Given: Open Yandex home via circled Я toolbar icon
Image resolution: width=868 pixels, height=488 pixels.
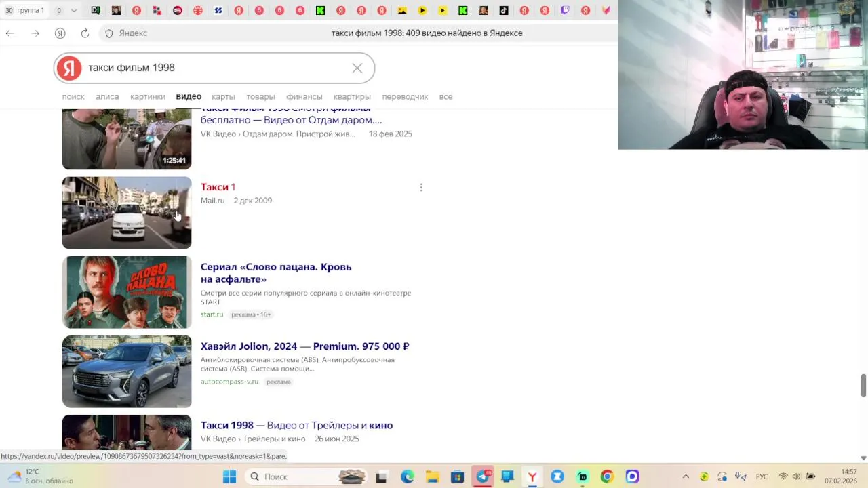Looking at the screenshot, I should click(60, 33).
